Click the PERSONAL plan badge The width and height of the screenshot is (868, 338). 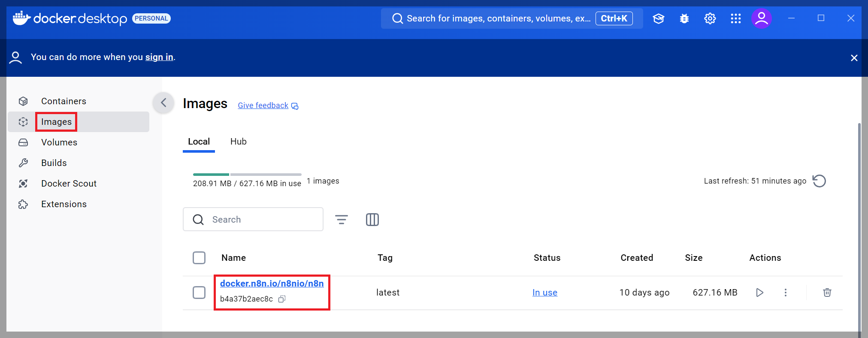pos(151,18)
